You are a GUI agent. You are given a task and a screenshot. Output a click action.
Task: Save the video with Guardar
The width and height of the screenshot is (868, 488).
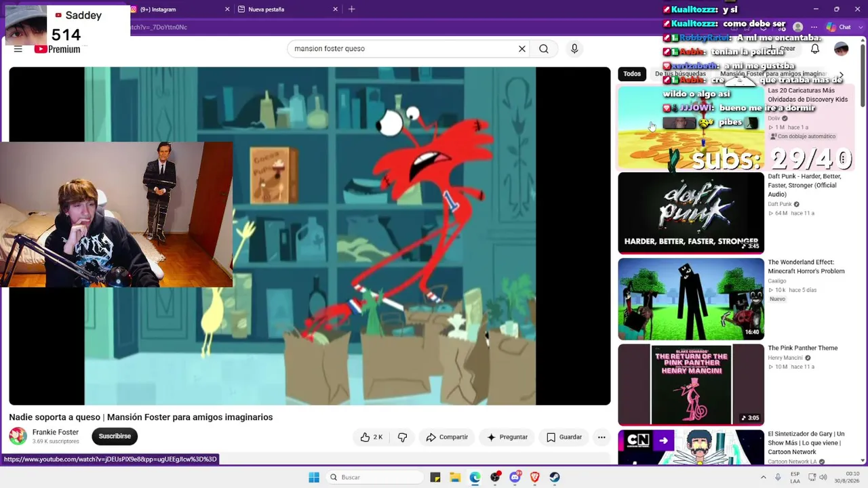pyautogui.click(x=564, y=437)
